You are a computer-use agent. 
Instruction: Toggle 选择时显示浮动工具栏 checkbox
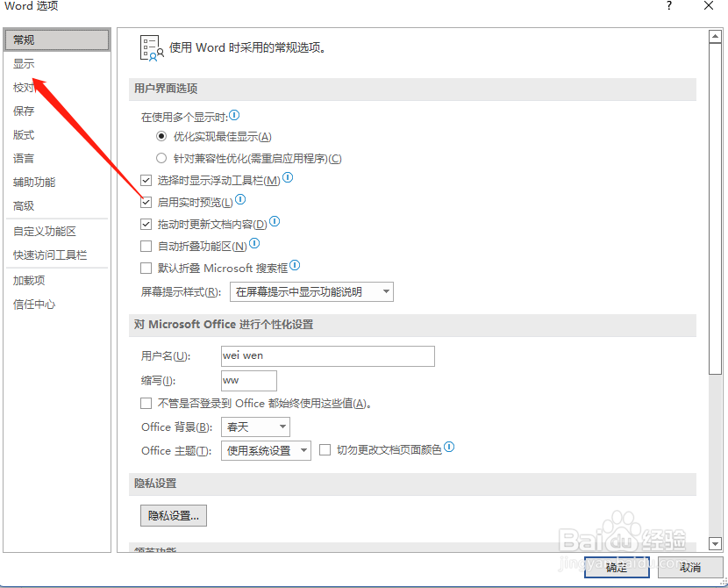[x=146, y=180]
